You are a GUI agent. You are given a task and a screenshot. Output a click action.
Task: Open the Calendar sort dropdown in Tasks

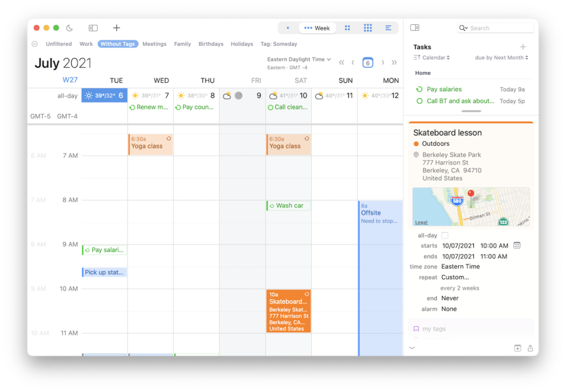[x=432, y=57]
